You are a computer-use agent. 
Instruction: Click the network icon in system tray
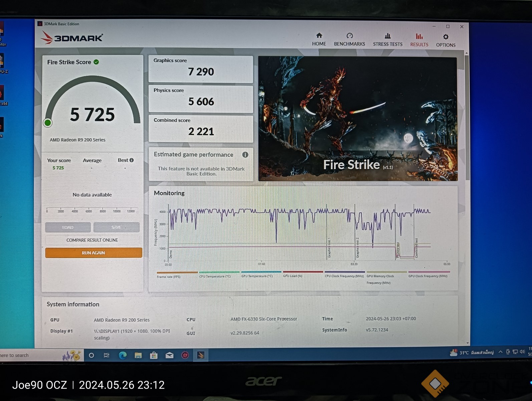tap(515, 352)
